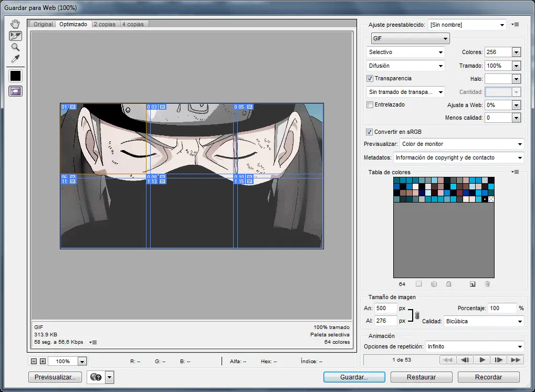Click the Guardar... button

point(354,377)
